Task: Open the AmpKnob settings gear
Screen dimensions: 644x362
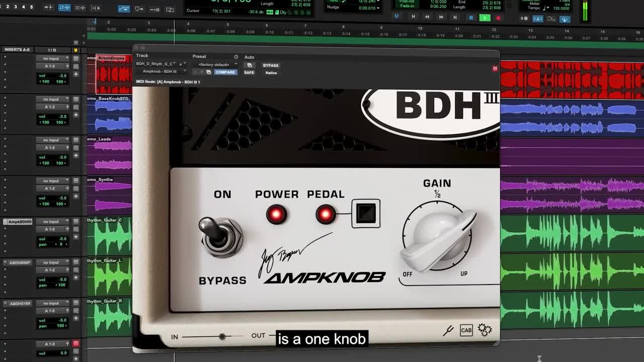Action: (x=485, y=330)
